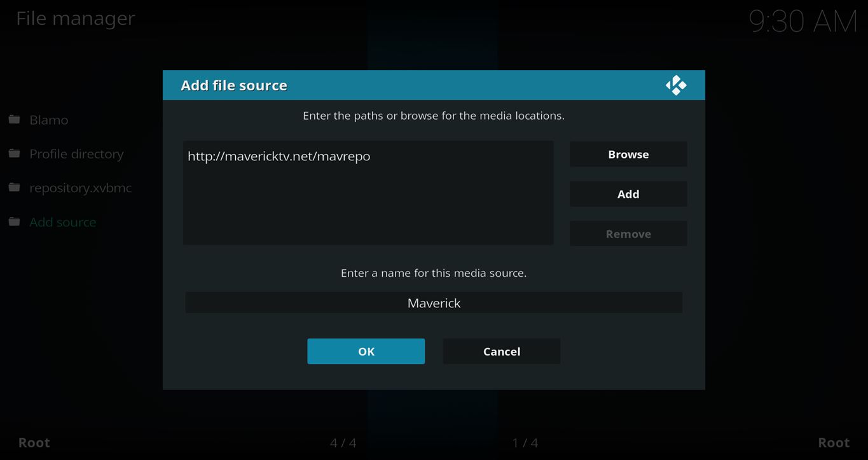Choose the Add source list label
This screenshot has width=868, height=460.
(x=63, y=222)
